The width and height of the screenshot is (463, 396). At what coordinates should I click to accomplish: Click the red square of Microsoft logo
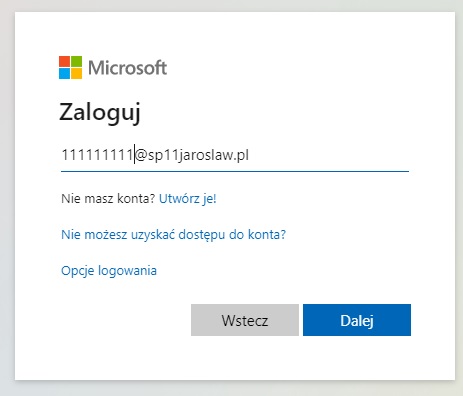coord(64,61)
